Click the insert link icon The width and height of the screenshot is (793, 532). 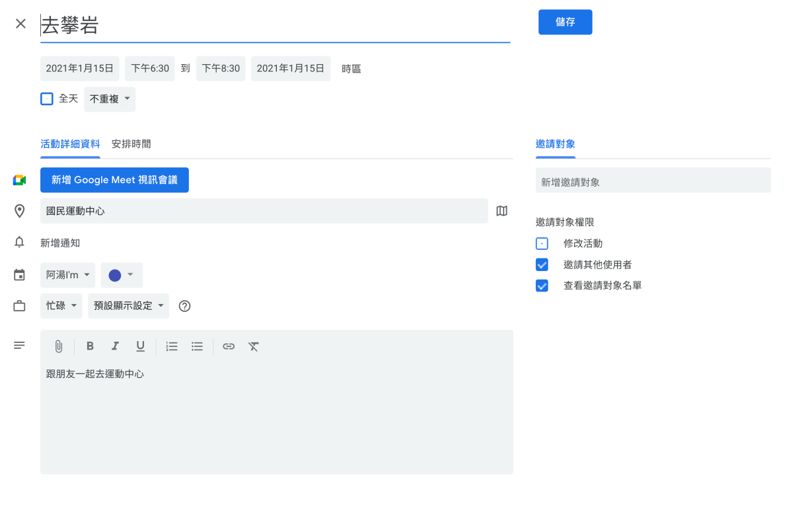(229, 346)
